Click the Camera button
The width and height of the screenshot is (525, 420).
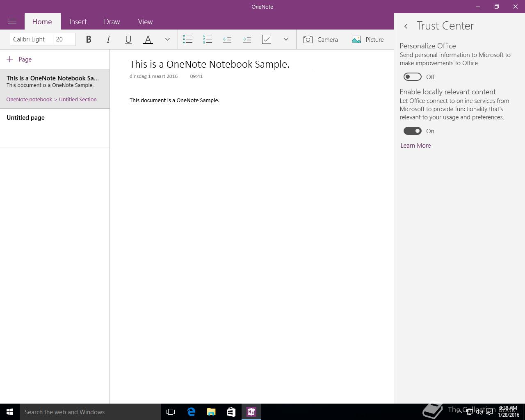(x=321, y=39)
